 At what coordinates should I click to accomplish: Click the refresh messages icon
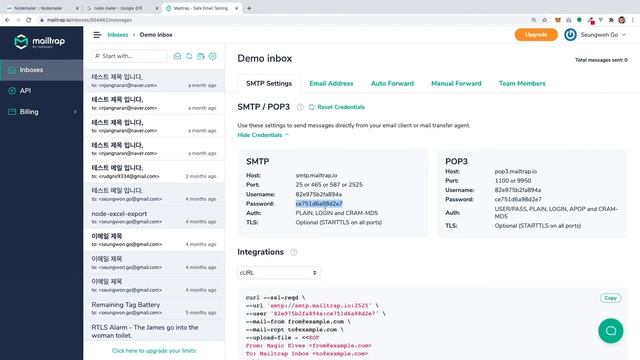pyautogui.click(x=189, y=56)
